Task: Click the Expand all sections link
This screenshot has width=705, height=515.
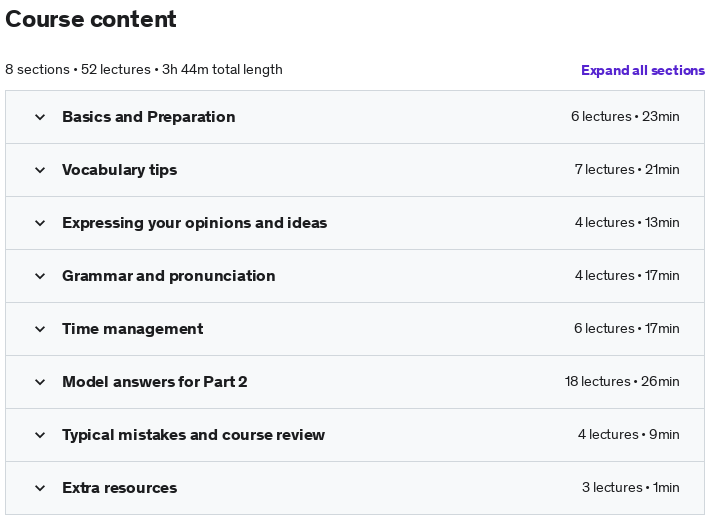Action: click(643, 70)
